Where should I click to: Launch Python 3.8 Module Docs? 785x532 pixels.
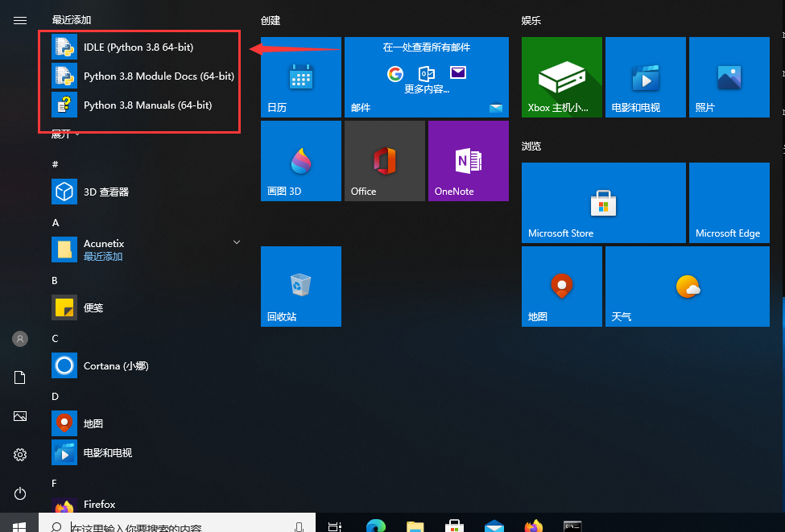pos(158,76)
